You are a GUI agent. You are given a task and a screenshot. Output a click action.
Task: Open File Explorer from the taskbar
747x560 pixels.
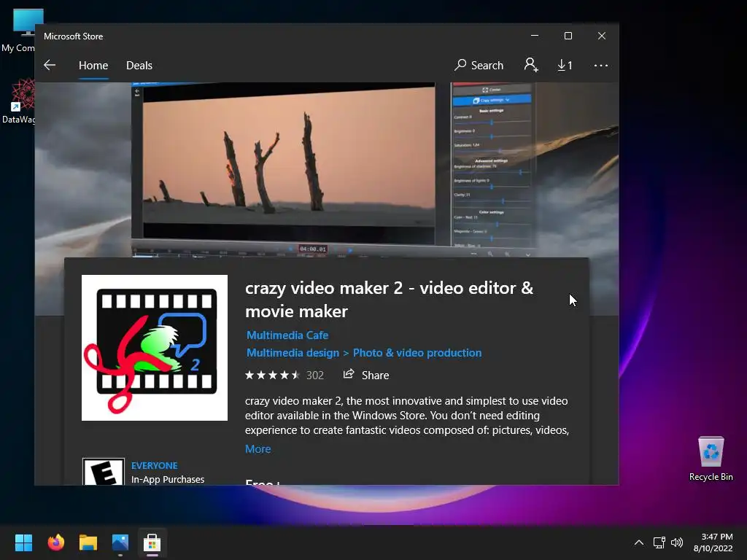88,542
